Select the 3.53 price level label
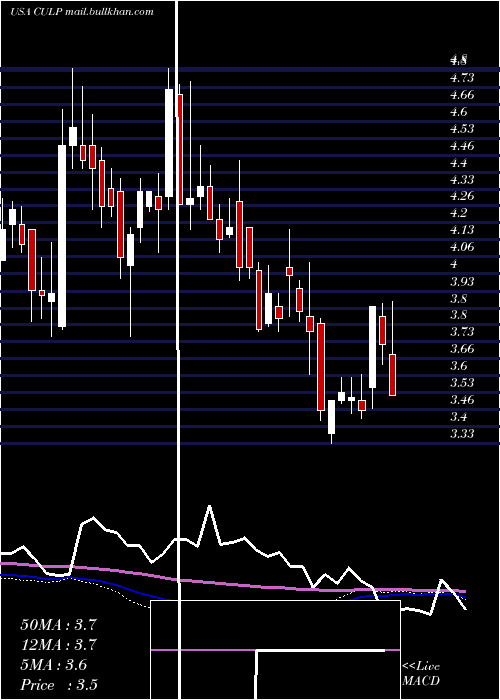 click(x=462, y=383)
